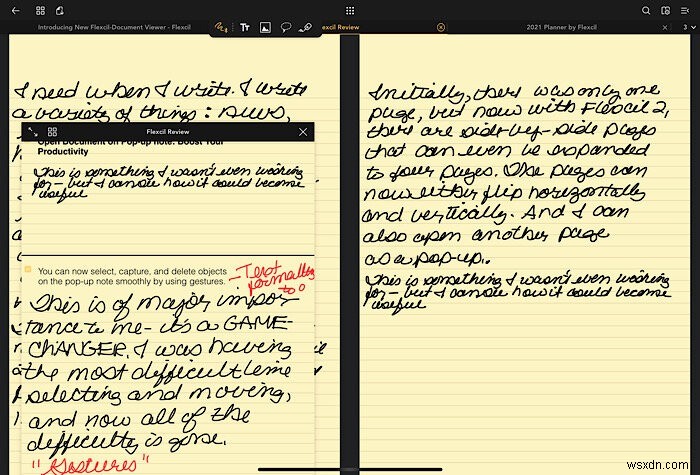
Task: Click the red handwritten 'Text formatting too' annotation
Action: [x=272, y=277]
